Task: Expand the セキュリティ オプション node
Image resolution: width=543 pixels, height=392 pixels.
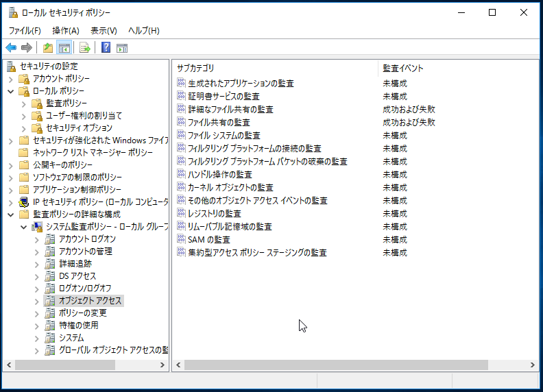Action: [23, 128]
